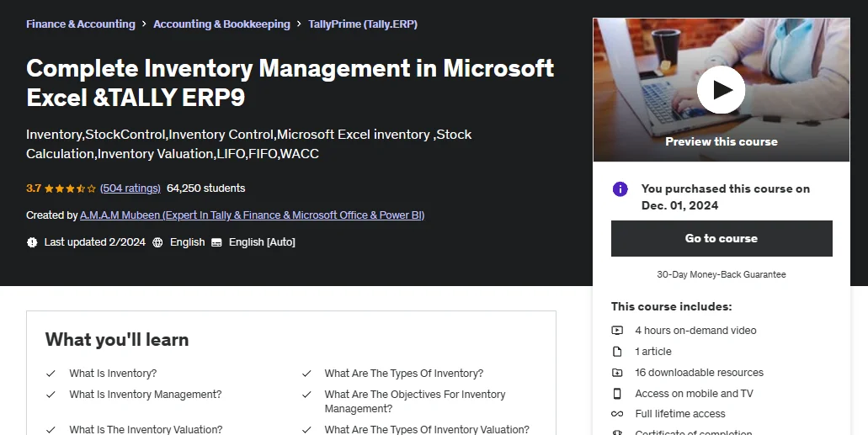Click the downloadable resources icon
Image resolution: width=868 pixels, height=435 pixels.
[x=617, y=373]
